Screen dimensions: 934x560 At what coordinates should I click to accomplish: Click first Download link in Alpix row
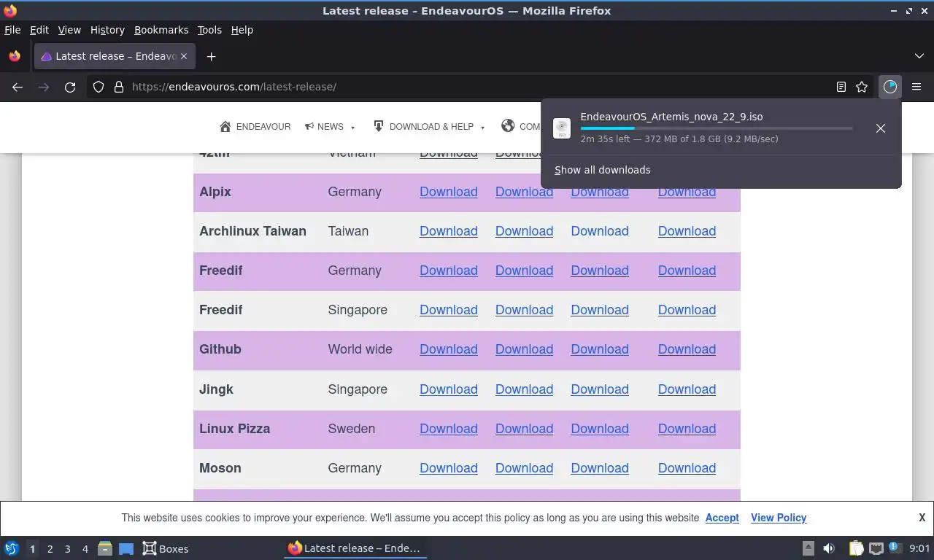[x=448, y=192]
